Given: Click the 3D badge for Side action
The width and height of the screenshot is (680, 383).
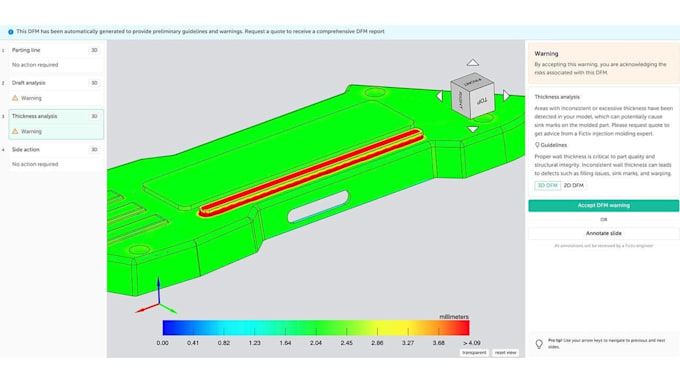Looking at the screenshot, I should (x=94, y=150).
